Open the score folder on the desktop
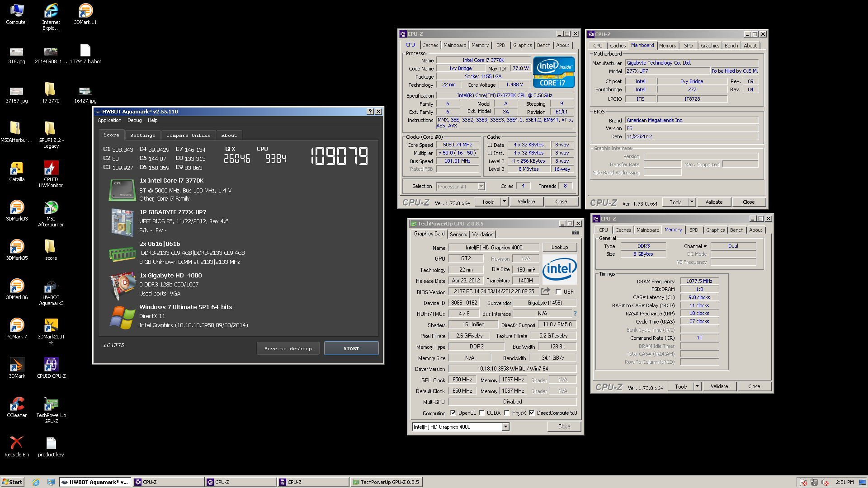Screen dimensions: 868x488 point(51,250)
